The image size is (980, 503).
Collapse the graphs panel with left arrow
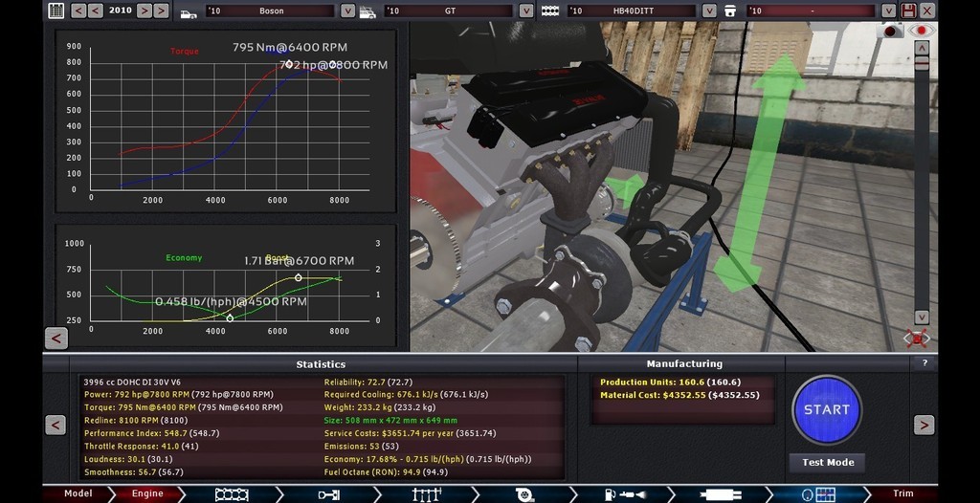coord(56,339)
